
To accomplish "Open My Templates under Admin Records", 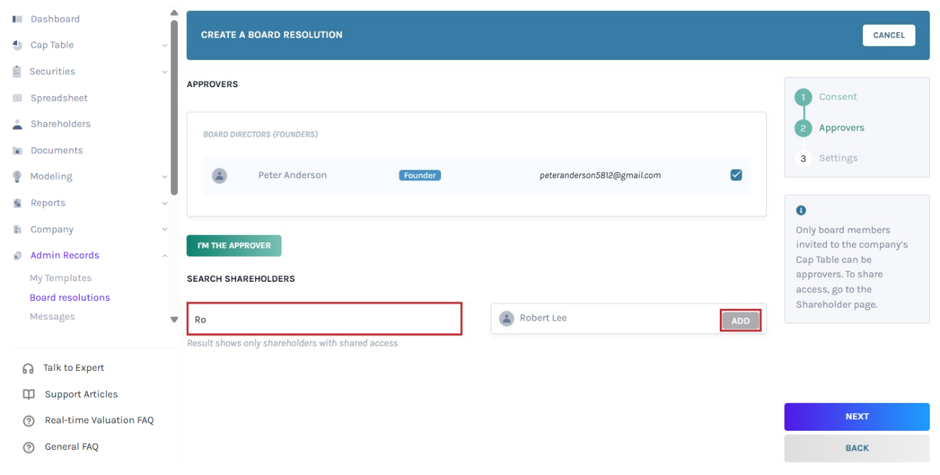I will tap(61, 278).
